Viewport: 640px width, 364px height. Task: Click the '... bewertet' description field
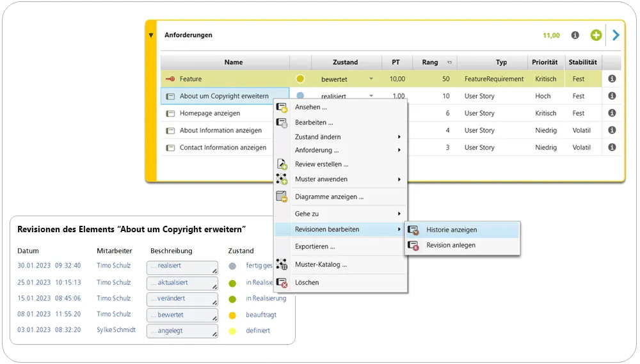(182, 315)
